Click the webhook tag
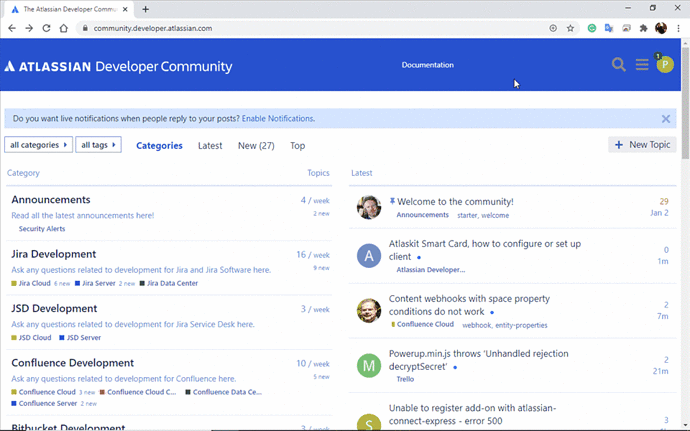The image size is (690, 431). tap(477, 325)
